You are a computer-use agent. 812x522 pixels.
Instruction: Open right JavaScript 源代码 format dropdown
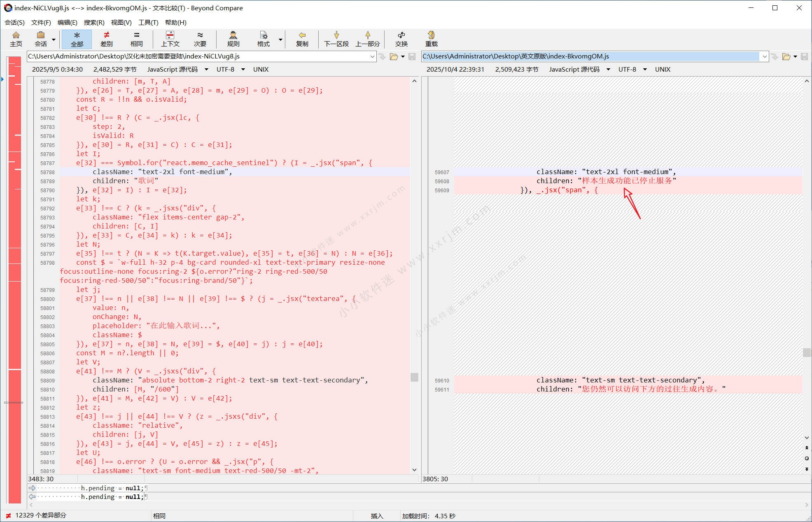pos(608,69)
